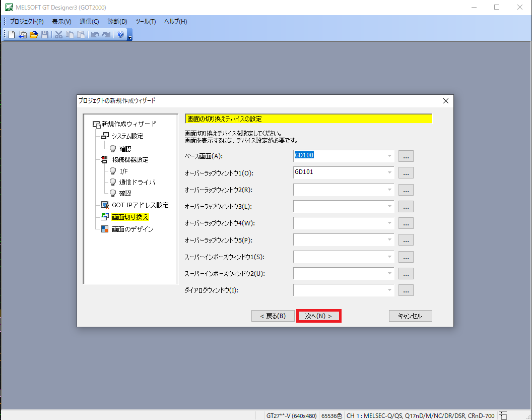Click the 65536色 status bar entry
This screenshot has width=532, height=420.
(x=331, y=415)
